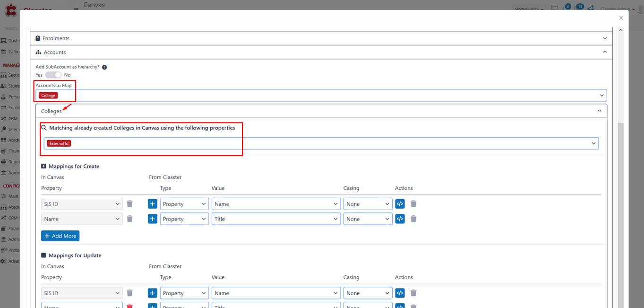Collapse the Accounts section
This screenshot has height=308, width=644.
coord(321,52)
